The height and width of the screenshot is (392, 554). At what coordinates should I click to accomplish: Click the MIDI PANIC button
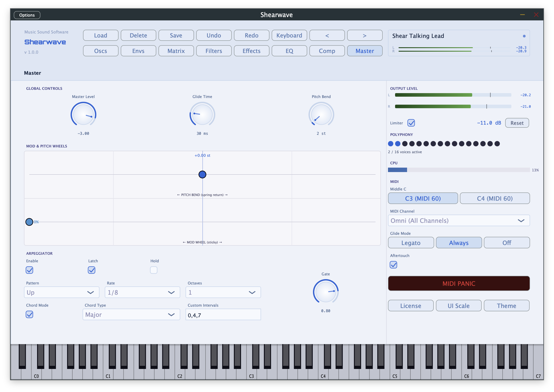[459, 283]
